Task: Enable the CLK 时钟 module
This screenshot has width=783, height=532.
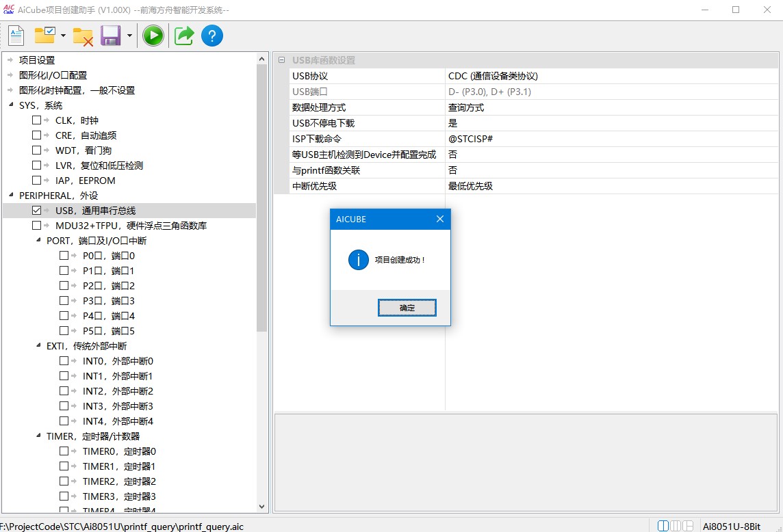Action: (x=38, y=120)
